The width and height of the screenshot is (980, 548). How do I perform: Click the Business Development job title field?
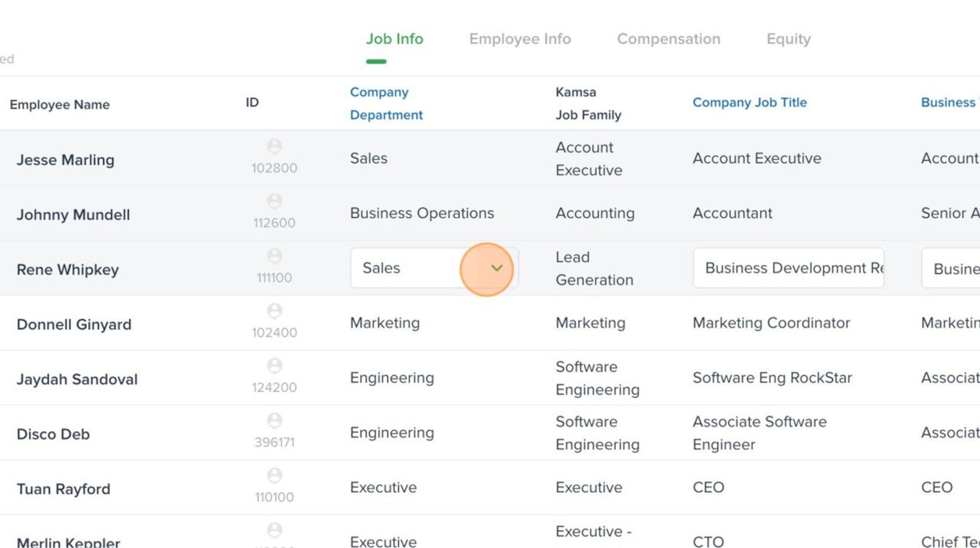coord(789,268)
